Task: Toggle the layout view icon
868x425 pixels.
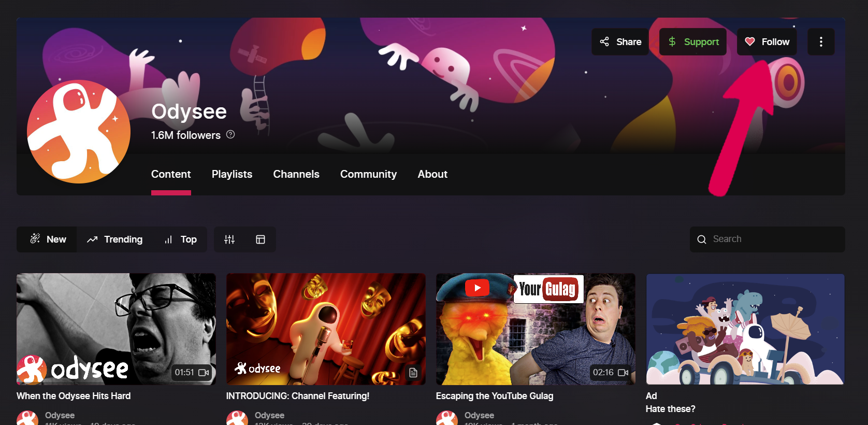Action: pyautogui.click(x=261, y=239)
